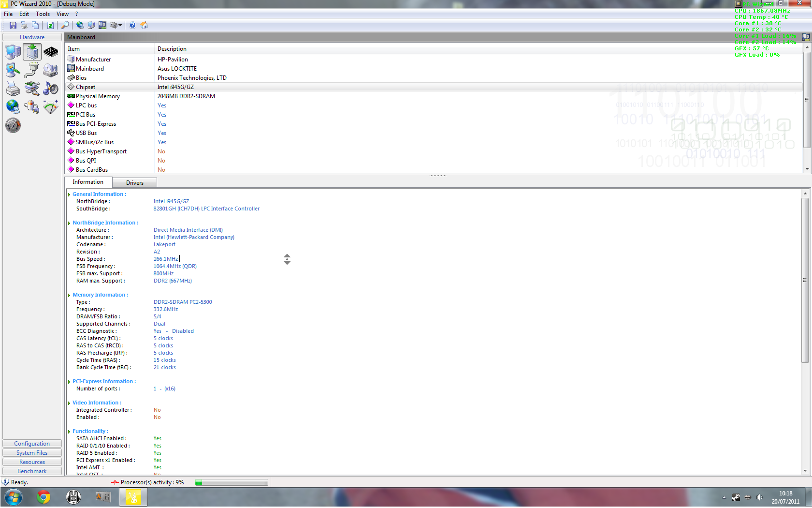This screenshot has width=812, height=508.
Task: Click the Save floppy disk toolbar icon
Action: pyautogui.click(x=13, y=25)
